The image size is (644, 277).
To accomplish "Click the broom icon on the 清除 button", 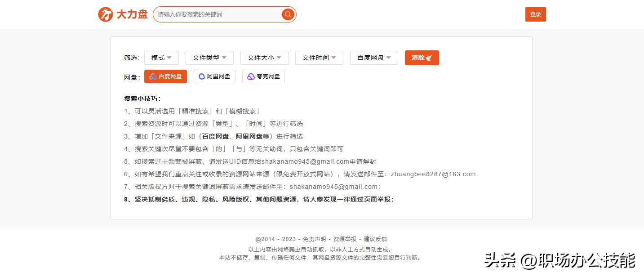I will tap(429, 57).
